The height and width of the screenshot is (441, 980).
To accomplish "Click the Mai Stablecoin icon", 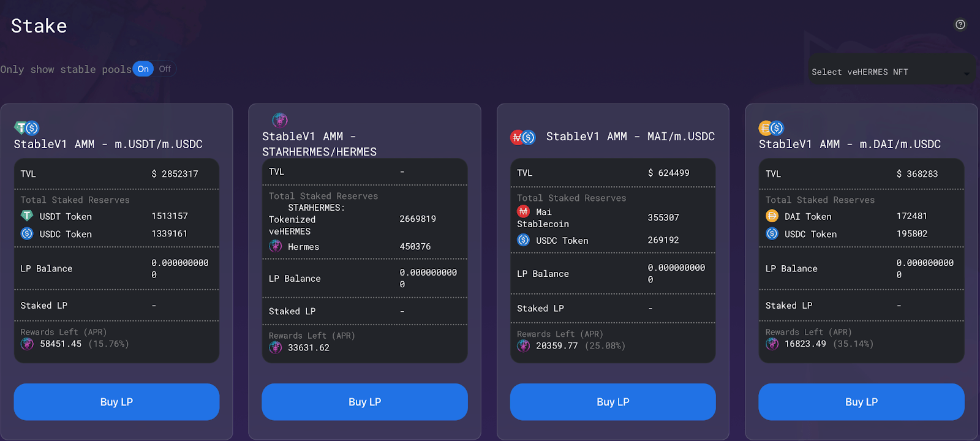I will tap(523, 211).
